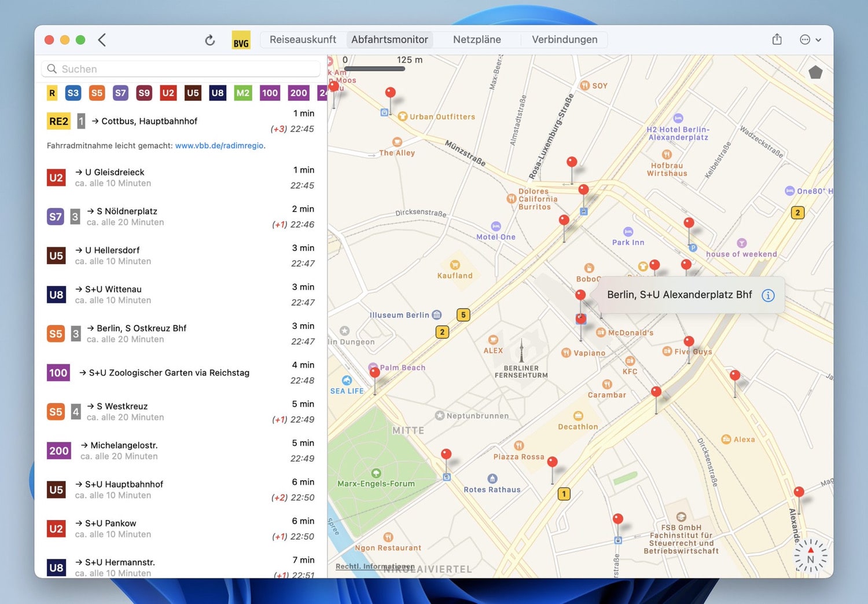Open Rechtl. Informationen link on the map
The image size is (868, 604).
pos(375,566)
